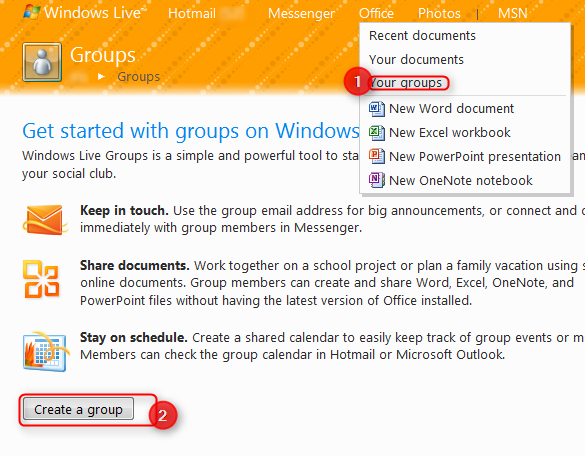The height and width of the screenshot is (456, 585).
Task: Open the Messenger menu
Action: (301, 13)
